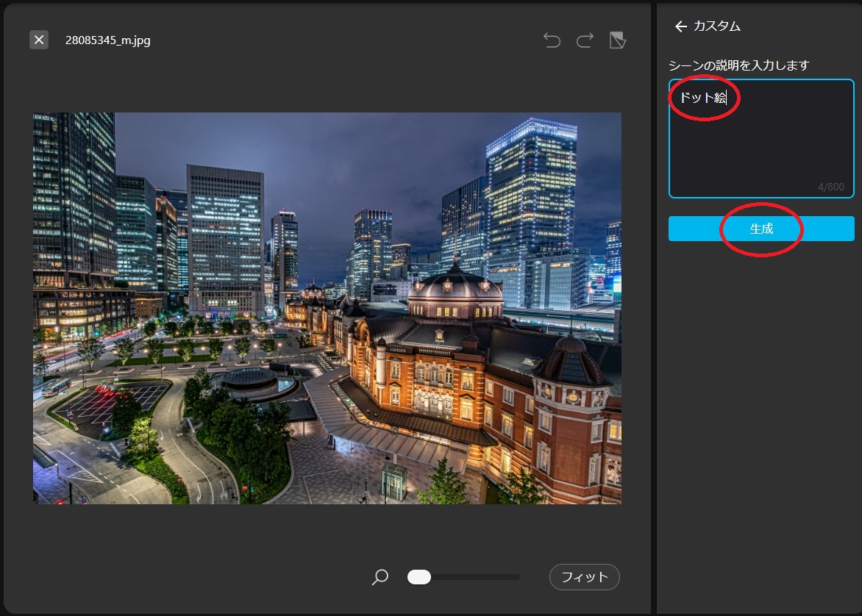
Task: Click the 4/800 character counter
Action: click(x=830, y=187)
